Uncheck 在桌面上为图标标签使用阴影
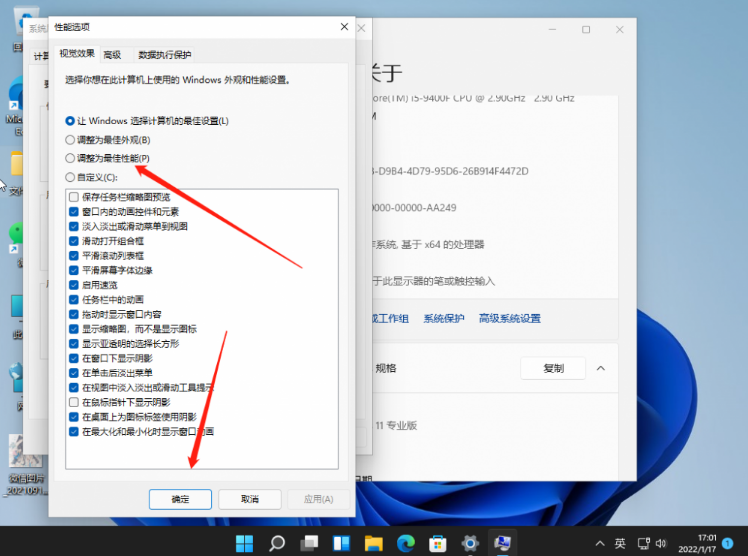 [74, 417]
